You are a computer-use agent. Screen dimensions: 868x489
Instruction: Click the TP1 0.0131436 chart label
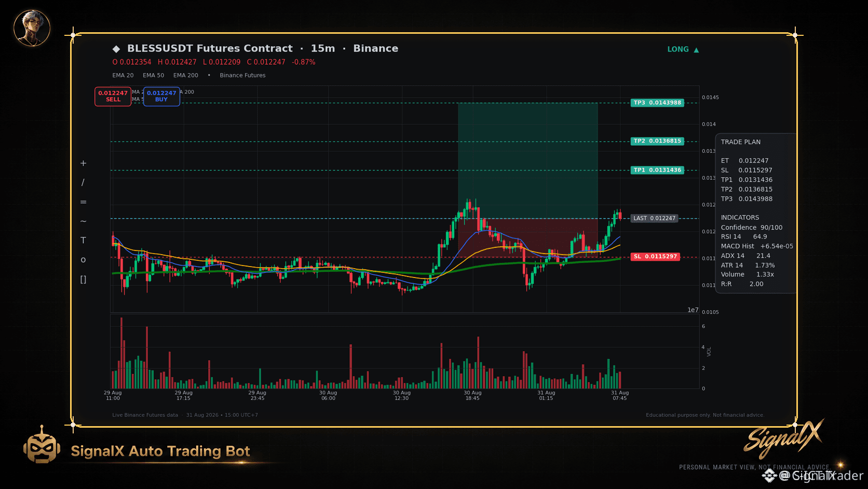657,170
